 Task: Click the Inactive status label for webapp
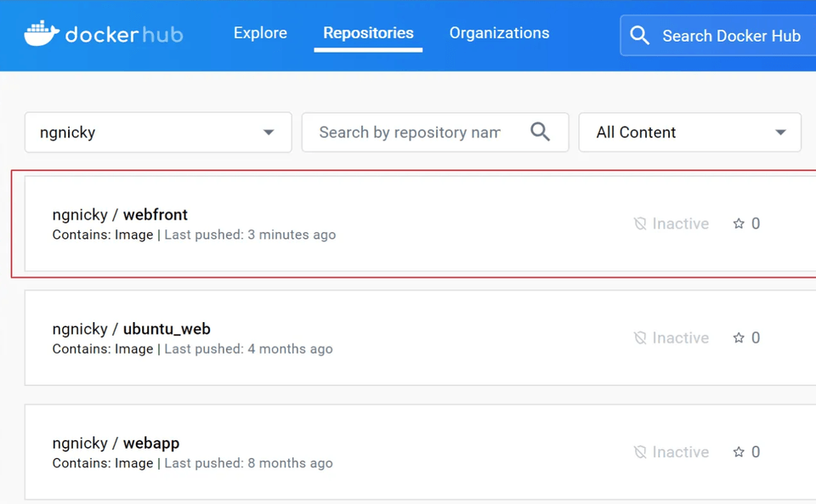coord(681,452)
